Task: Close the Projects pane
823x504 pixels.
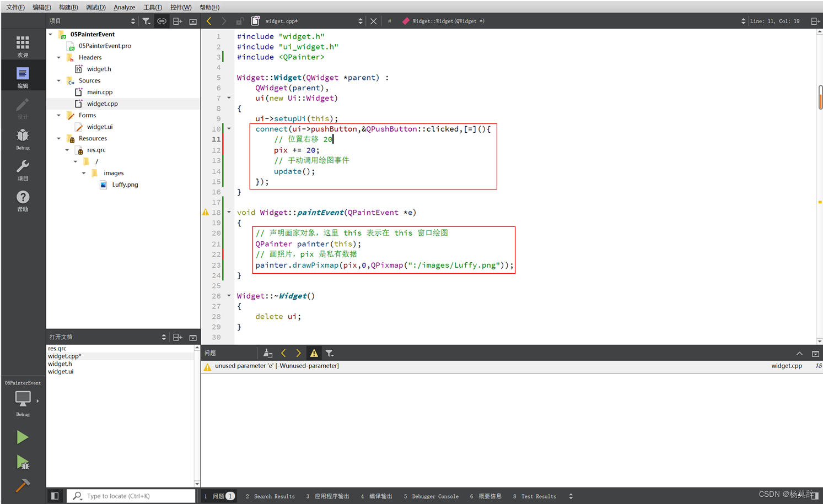Action: pos(193,21)
